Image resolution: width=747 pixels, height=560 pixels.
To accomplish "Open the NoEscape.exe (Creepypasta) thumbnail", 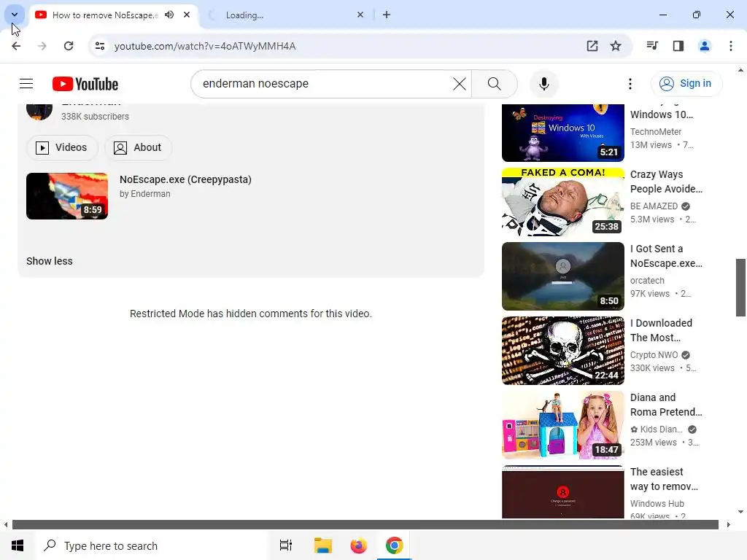I will pos(67,196).
